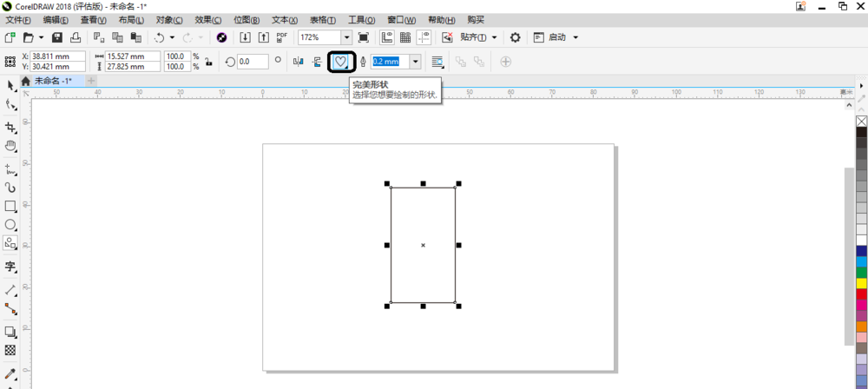Select the Rectangle tool
This screenshot has width=868, height=389.
[x=10, y=206]
